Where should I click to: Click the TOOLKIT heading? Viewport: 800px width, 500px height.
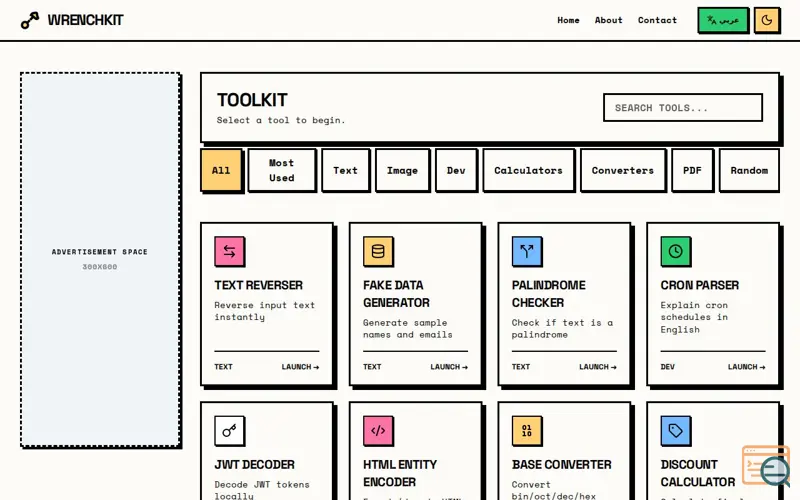(x=252, y=100)
